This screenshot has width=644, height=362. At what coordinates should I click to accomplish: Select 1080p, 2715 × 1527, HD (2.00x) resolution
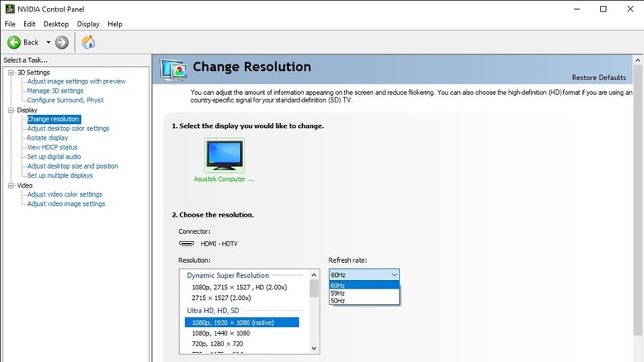coord(239,287)
